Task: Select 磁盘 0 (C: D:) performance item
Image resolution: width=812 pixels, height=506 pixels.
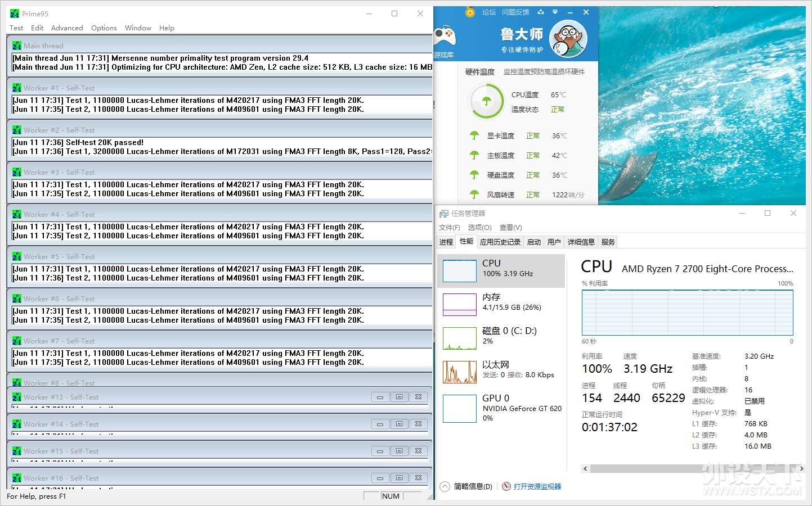Action: coord(501,338)
